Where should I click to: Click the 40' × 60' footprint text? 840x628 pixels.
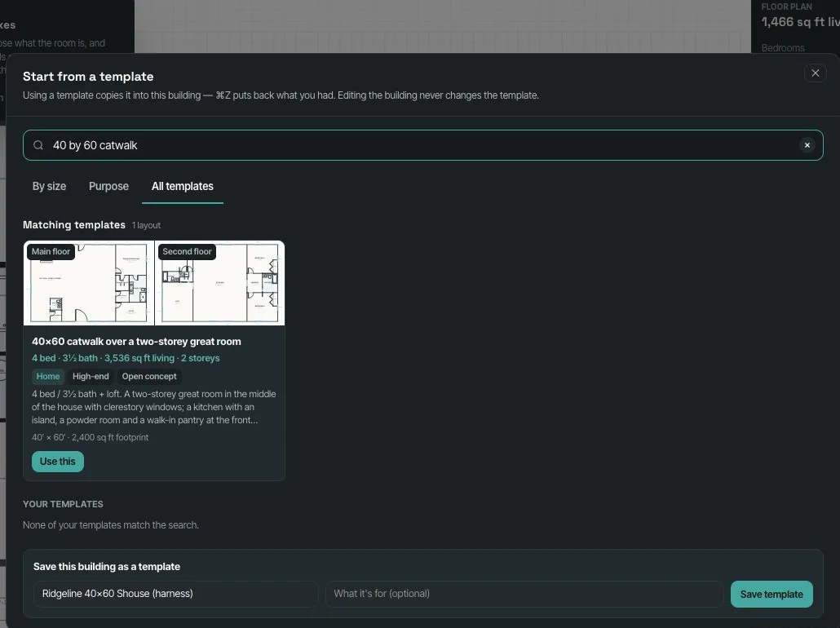coord(90,437)
